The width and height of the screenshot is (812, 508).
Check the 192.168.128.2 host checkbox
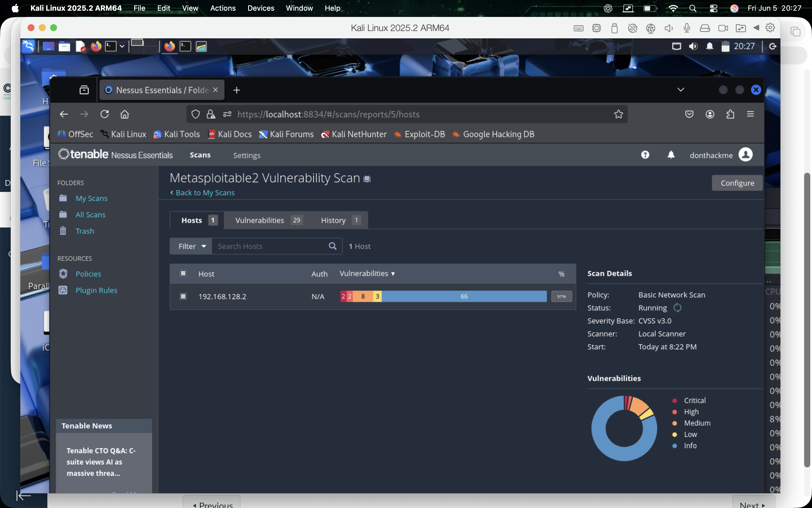183,296
